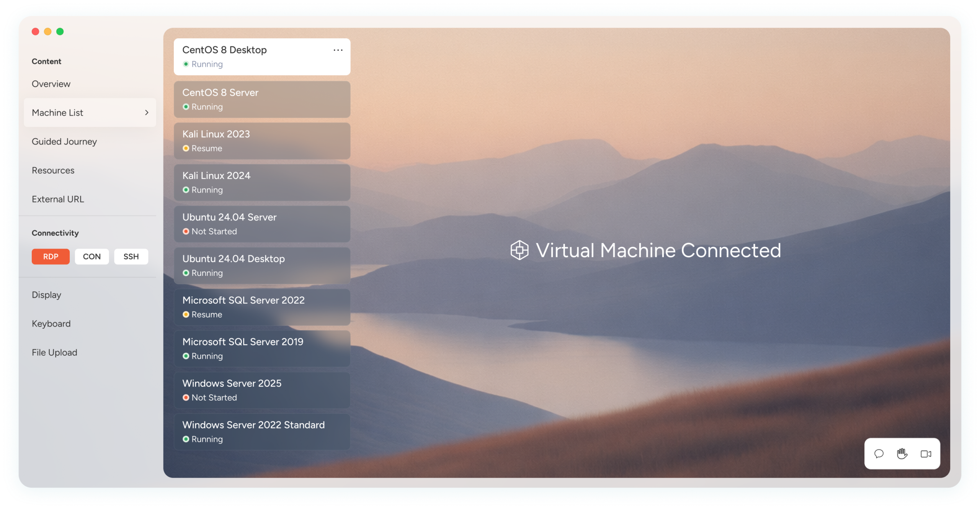The height and width of the screenshot is (509, 980).
Task: Open the External URL link
Action: click(58, 199)
